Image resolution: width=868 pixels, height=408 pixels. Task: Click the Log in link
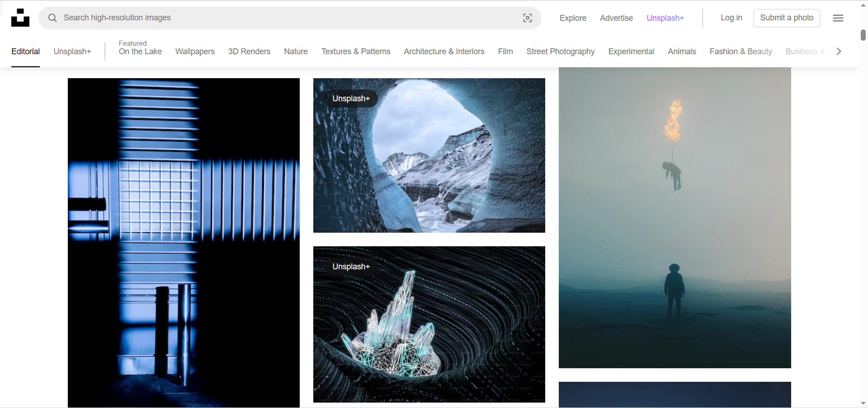point(731,18)
